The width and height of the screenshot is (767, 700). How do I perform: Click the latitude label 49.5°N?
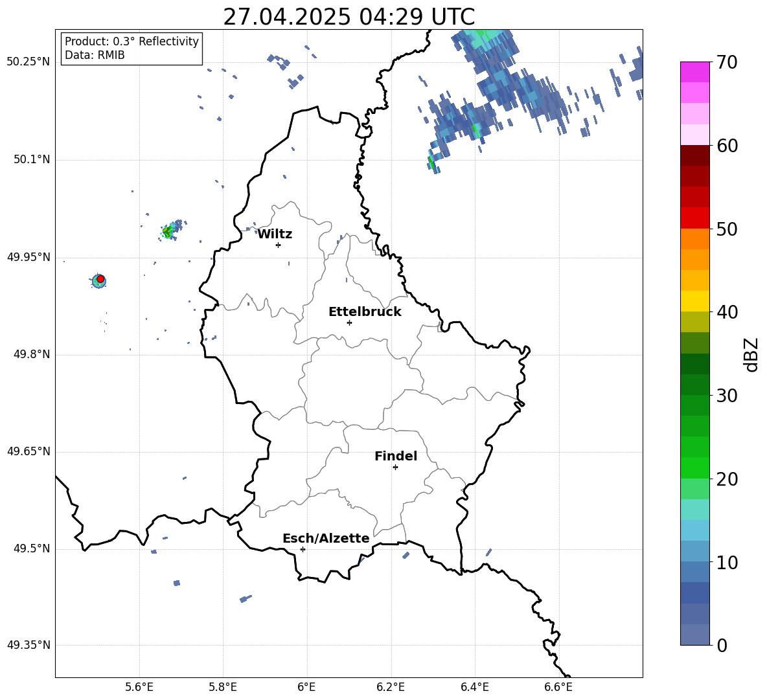pos(32,548)
